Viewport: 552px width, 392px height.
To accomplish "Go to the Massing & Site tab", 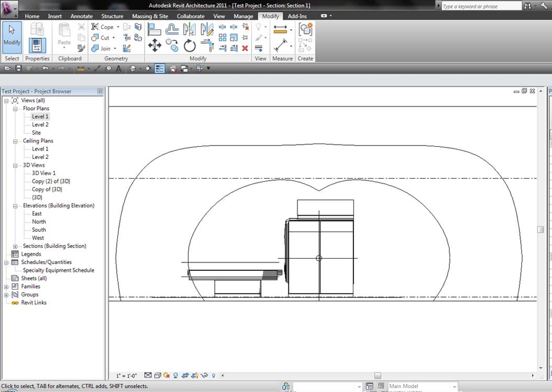I will pos(150,16).
